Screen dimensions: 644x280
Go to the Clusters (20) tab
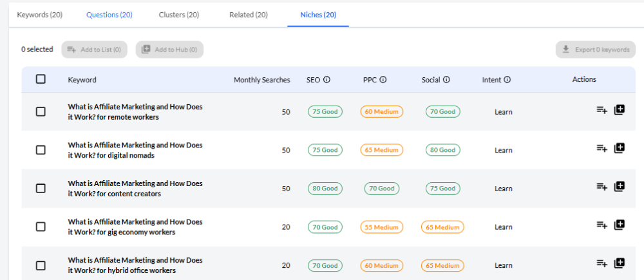178,15
